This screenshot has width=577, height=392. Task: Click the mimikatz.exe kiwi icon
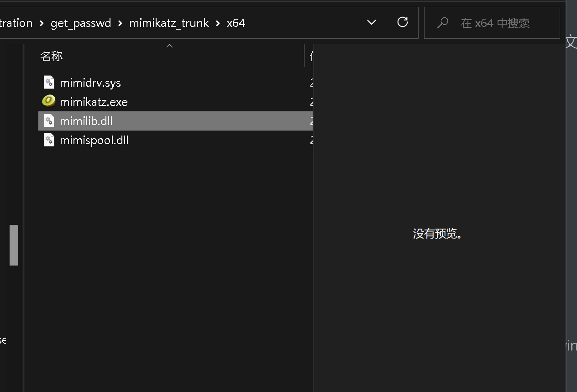click(x=48, y=101)
